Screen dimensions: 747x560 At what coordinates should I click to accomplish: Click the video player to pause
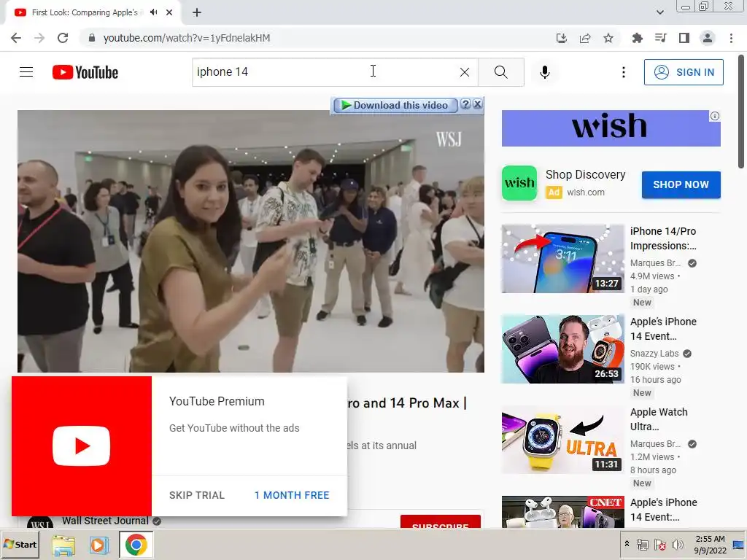pos(251,241)
